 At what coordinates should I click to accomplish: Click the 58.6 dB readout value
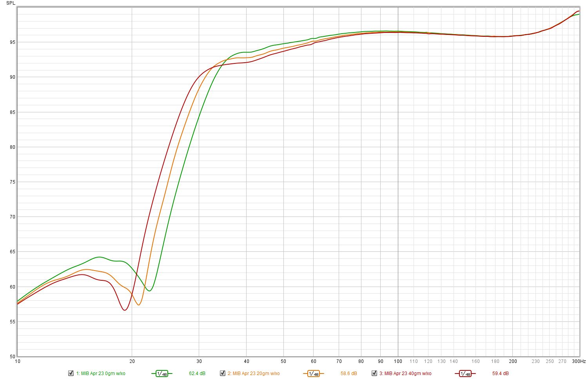(x=349, y=374)
